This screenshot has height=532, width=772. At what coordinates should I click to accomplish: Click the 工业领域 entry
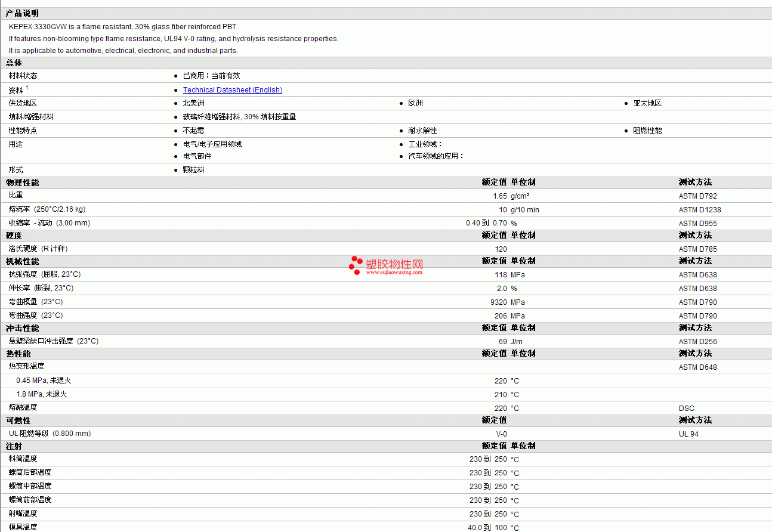[425, 144]
